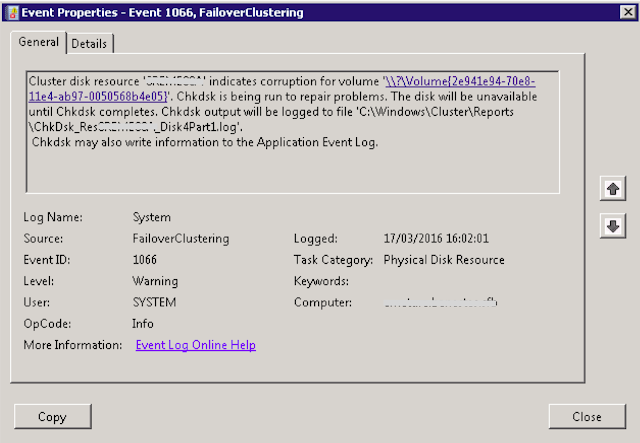640x443 pixels.
Task: Click the Info OpCode value
Action: point(143,324)
